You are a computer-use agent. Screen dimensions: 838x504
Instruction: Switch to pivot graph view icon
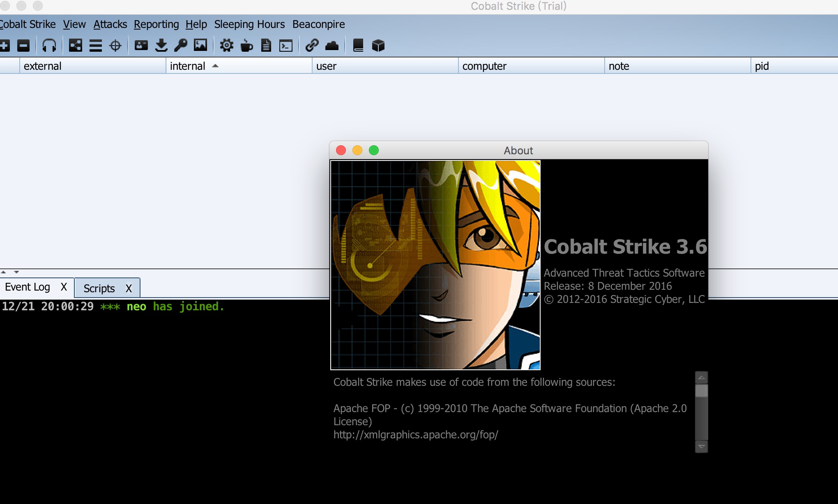coord(76,46)
